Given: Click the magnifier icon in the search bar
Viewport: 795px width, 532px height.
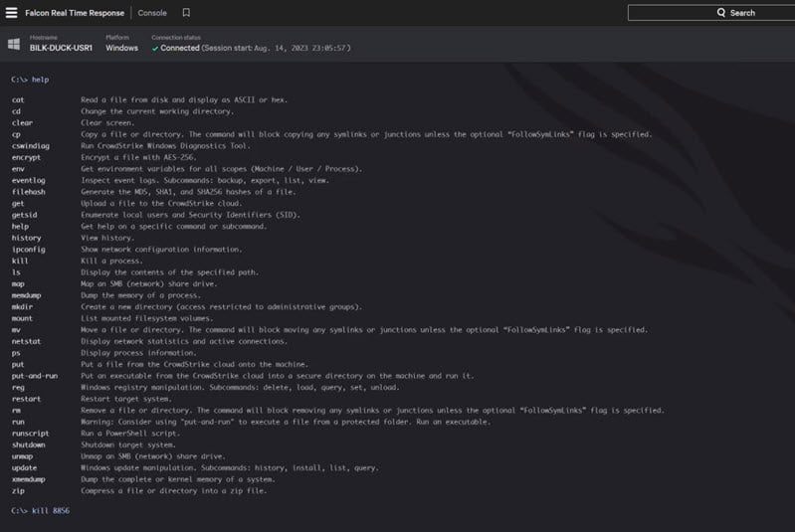Looking at the screenshot, I should [722, 13].
